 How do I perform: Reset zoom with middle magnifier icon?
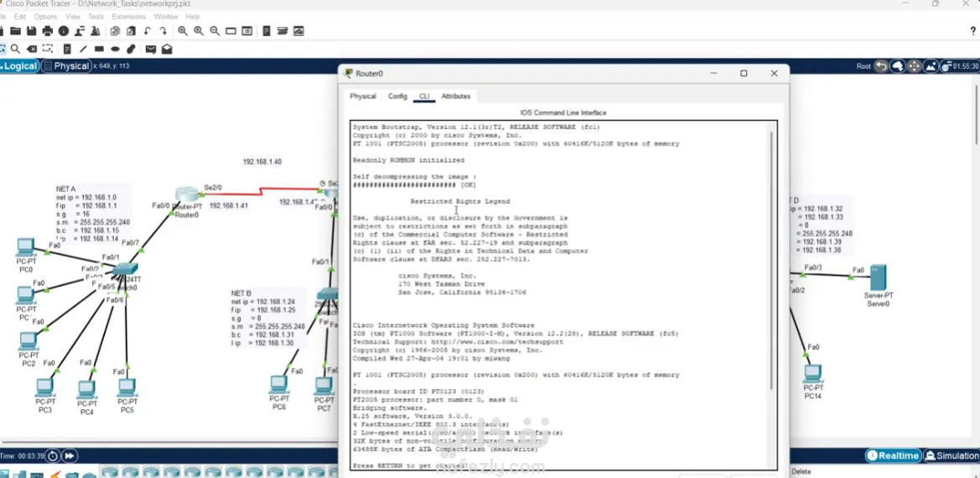(199, 31)
